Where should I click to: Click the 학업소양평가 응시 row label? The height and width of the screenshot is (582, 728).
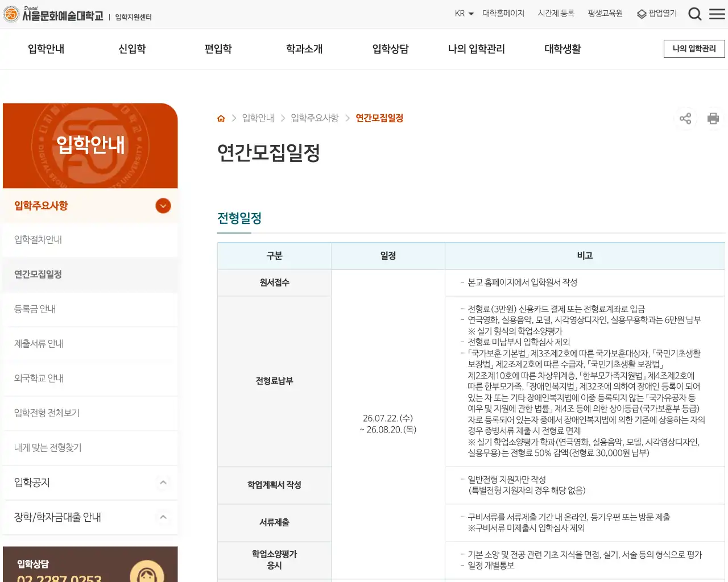[x=275, y=560]
